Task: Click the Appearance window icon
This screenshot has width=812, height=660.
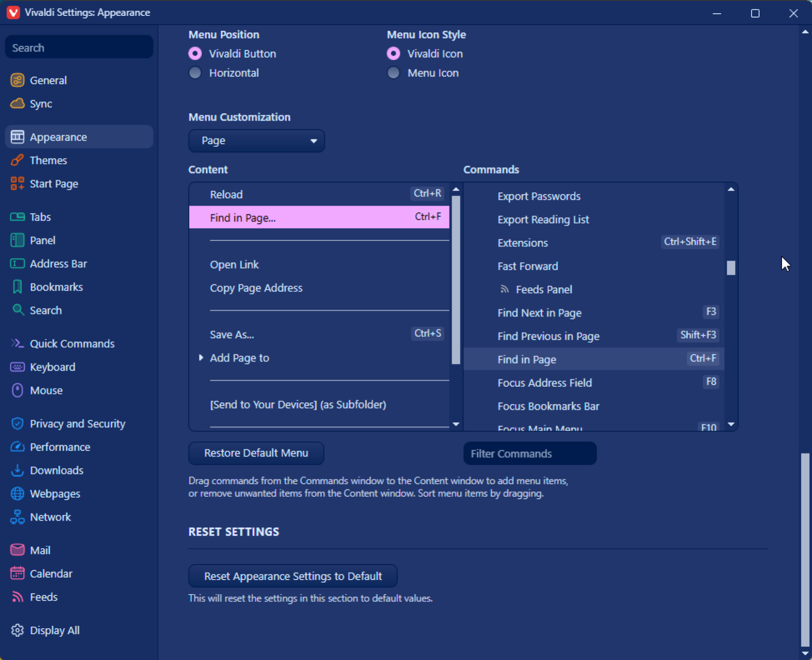Action: [17, 137]
